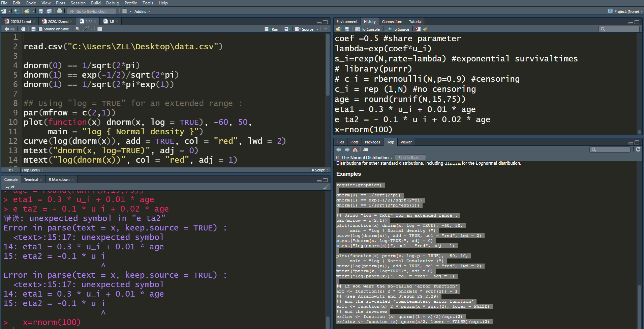
Task: Clear console with the broom icon
Action: 326,187
